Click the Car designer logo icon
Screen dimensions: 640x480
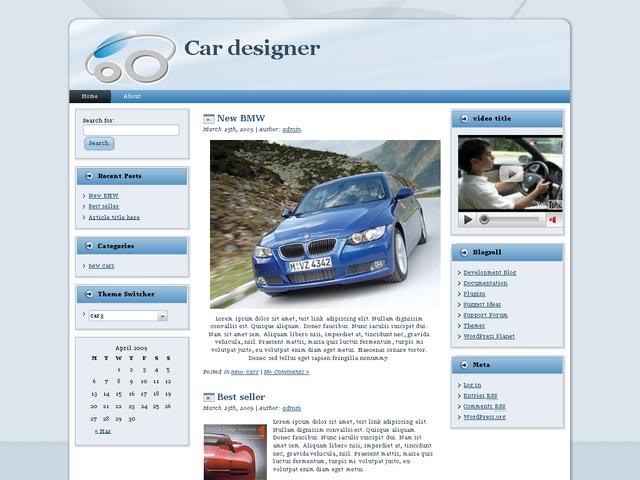(131, 57)
